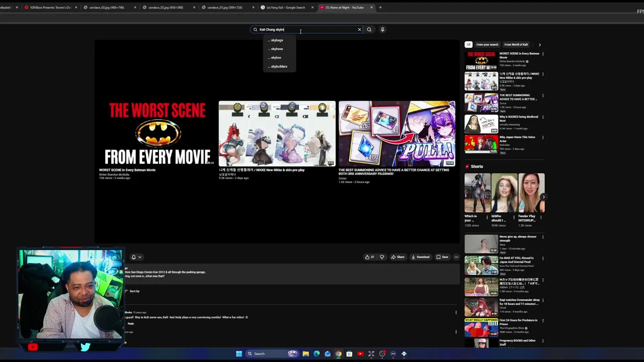Click the Share button
Screen dimensions: 644x362
coord(397,257)
